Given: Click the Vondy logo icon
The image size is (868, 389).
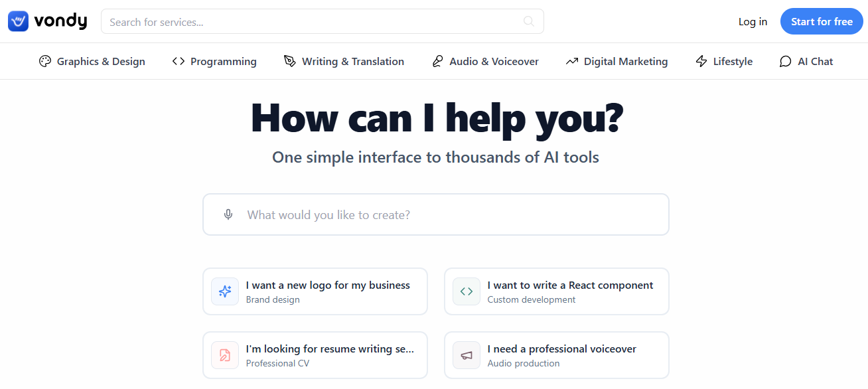Looking at the screenshot, I should [18, 21].
